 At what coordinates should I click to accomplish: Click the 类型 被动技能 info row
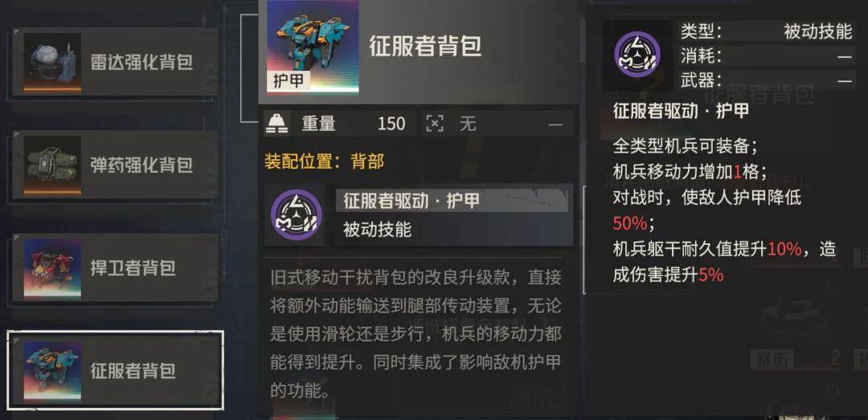click(766, 32)
